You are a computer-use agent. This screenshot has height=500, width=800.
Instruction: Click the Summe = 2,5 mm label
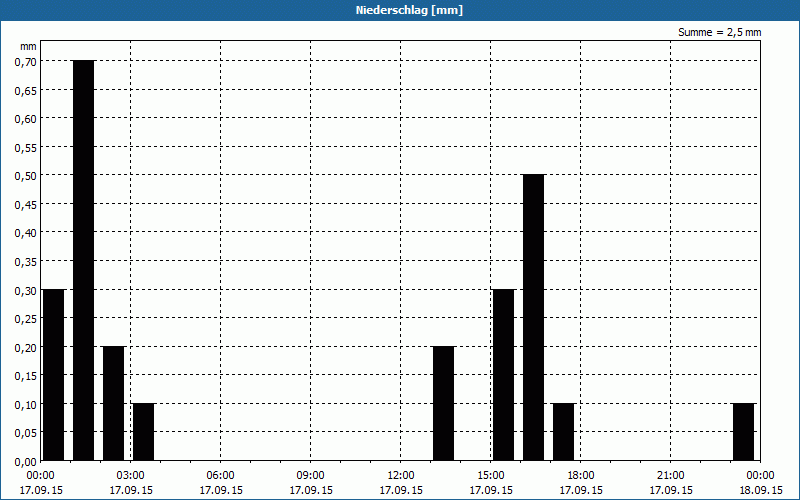pos(719,32)
